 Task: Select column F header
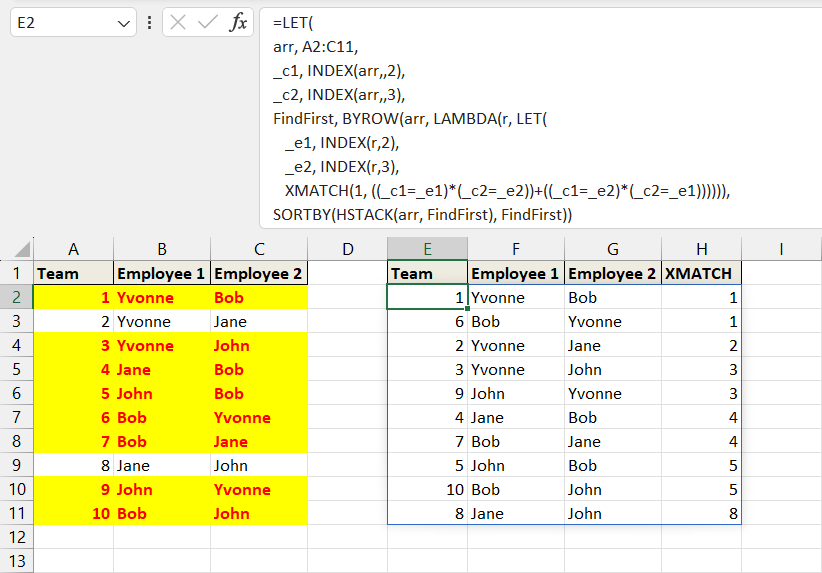coord(516,249)
